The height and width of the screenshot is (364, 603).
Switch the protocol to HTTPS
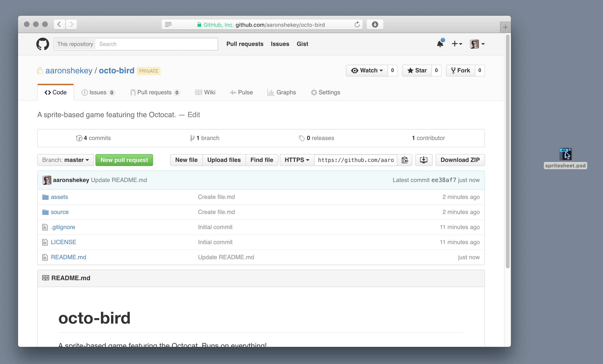(296, 160)
